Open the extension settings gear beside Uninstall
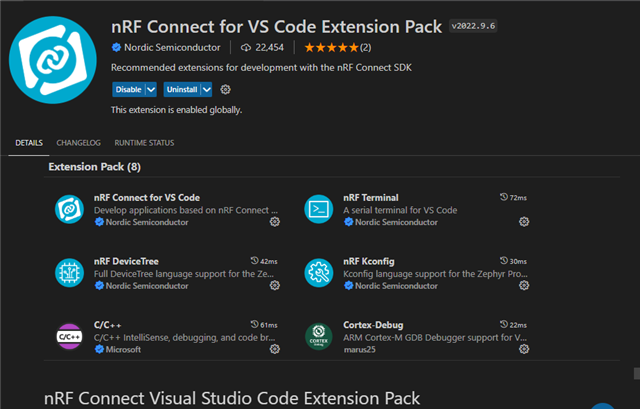 (x=225, y=89)
